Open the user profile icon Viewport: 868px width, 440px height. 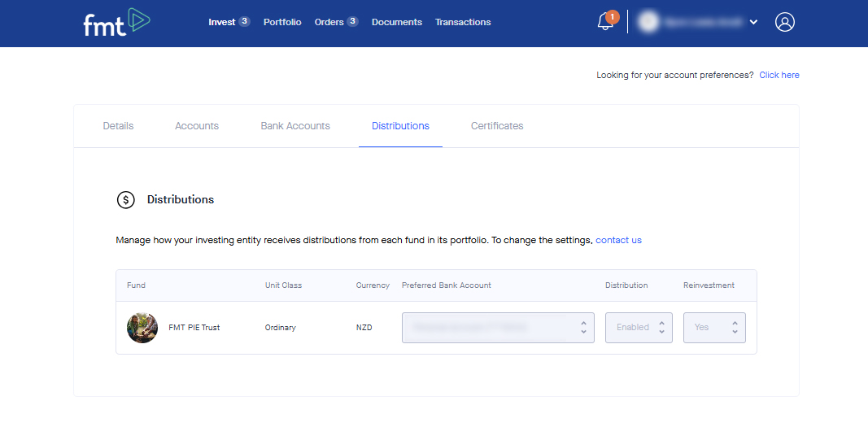pos(784,23)
